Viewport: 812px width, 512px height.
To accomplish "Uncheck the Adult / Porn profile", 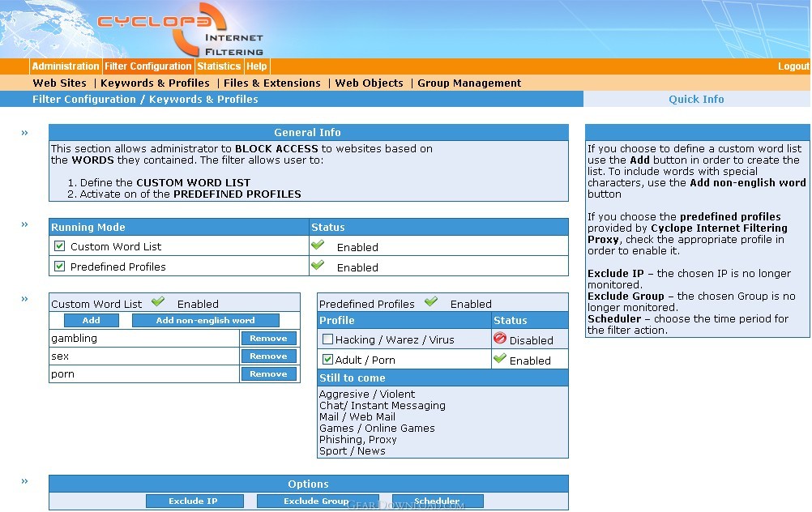I will click(x=327, y=359).
